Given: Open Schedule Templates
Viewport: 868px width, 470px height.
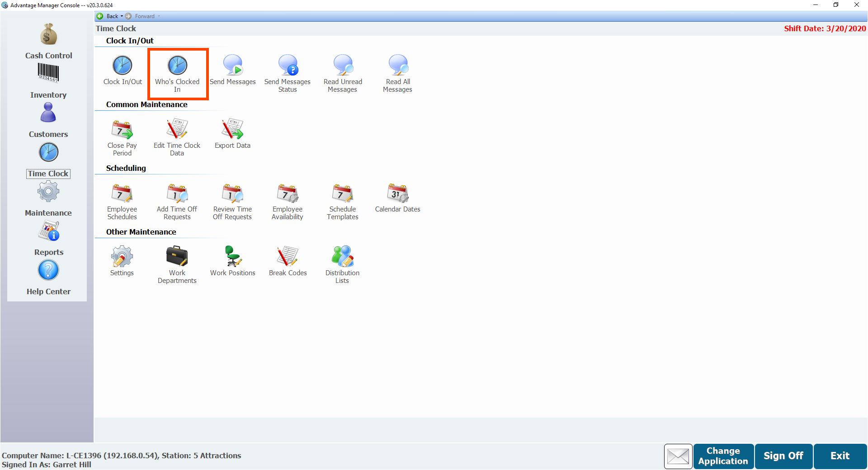Looking at the screenshot, I should 343,193.
